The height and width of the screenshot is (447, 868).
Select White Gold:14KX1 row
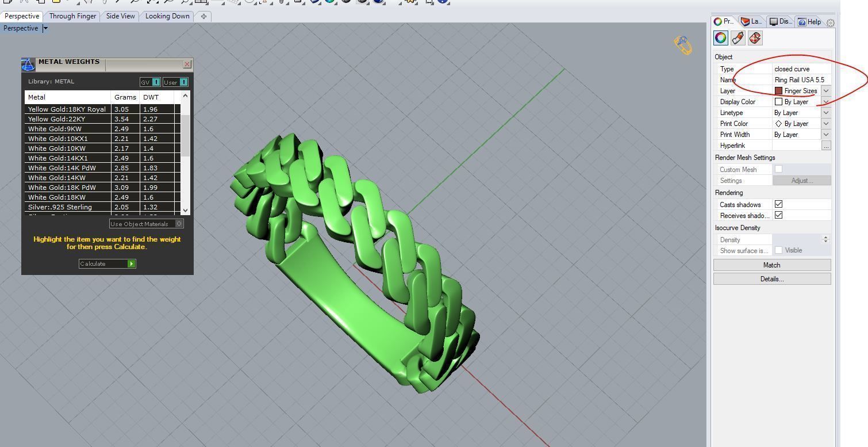click(x=102, y=158)
